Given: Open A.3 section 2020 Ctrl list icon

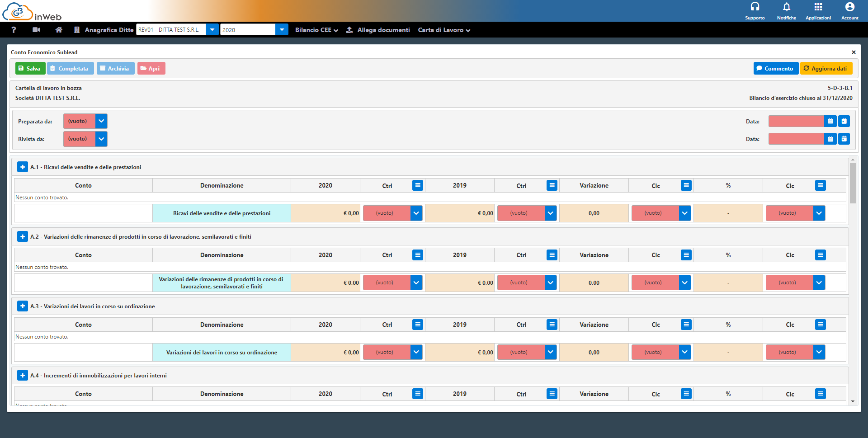Looking at the screenshot, I should click(418, 325).
